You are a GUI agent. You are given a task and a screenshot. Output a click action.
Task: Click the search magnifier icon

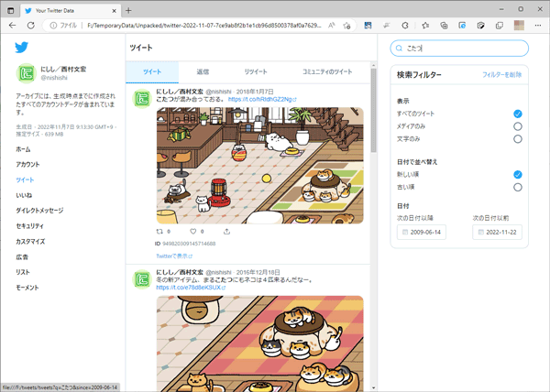tap(399, 49)
